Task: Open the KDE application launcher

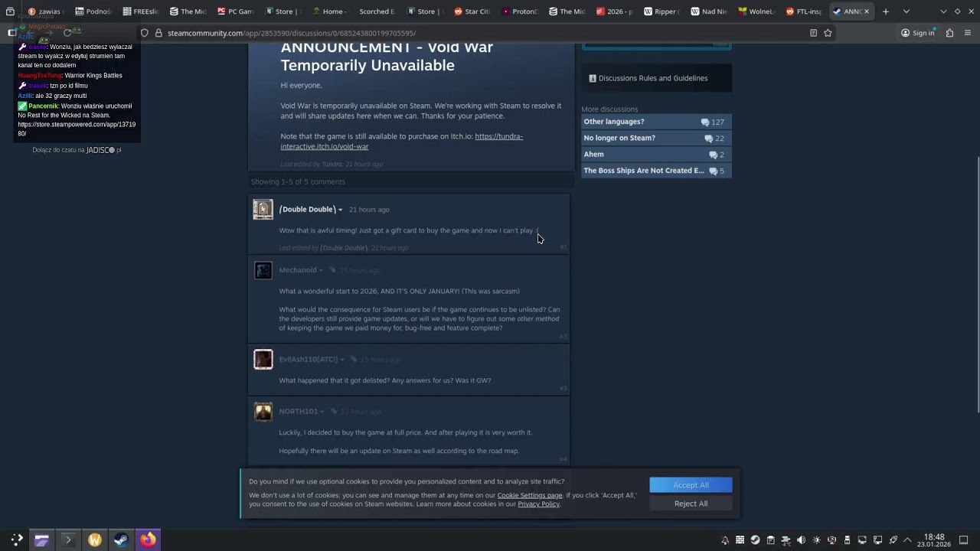Action: coord(17,540)
